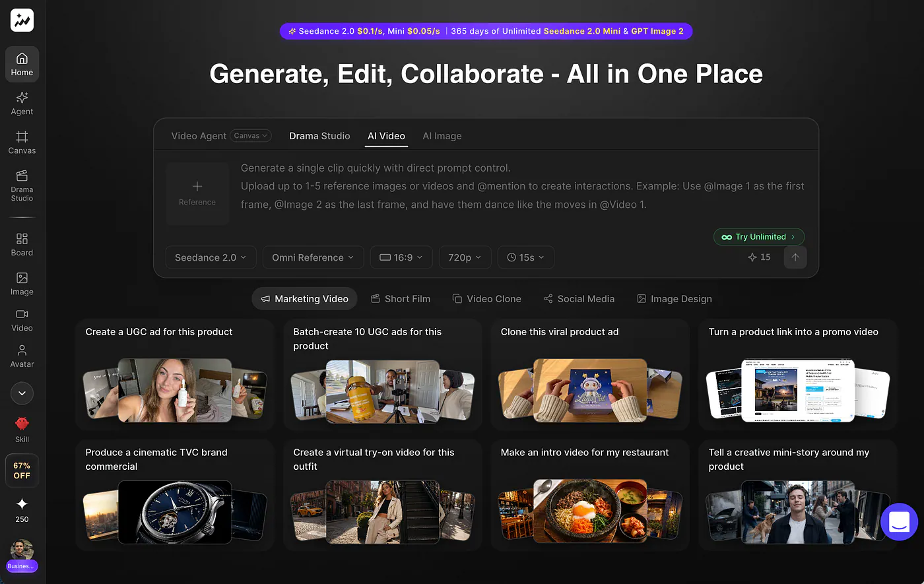Go to Home in the sidebar
Image resolution: width=924 pixels, height=584 pixels.
pos(22,64)
